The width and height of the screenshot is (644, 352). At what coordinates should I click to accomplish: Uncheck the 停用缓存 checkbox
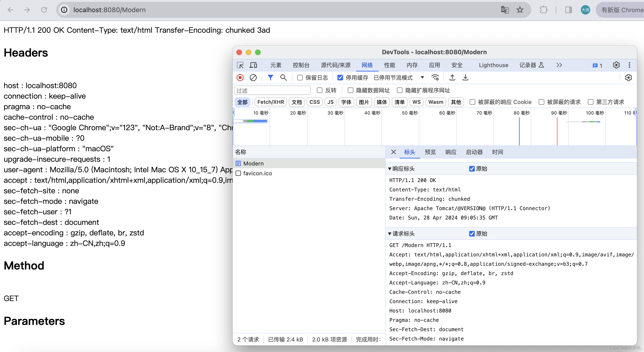340,78
